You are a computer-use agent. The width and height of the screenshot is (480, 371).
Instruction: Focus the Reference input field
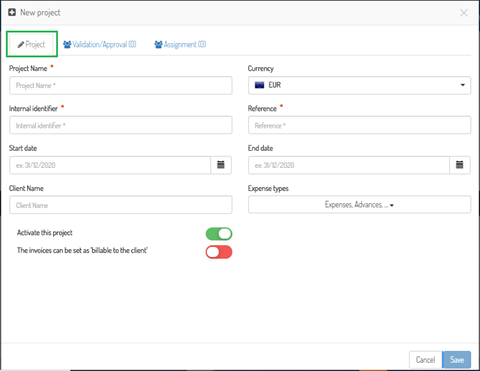click(x=359, y=125)
